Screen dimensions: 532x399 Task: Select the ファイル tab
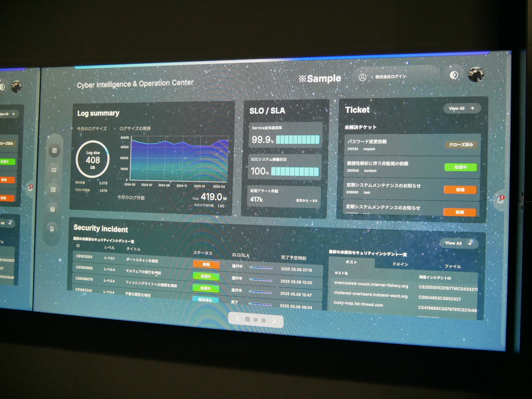pos(453,266)
